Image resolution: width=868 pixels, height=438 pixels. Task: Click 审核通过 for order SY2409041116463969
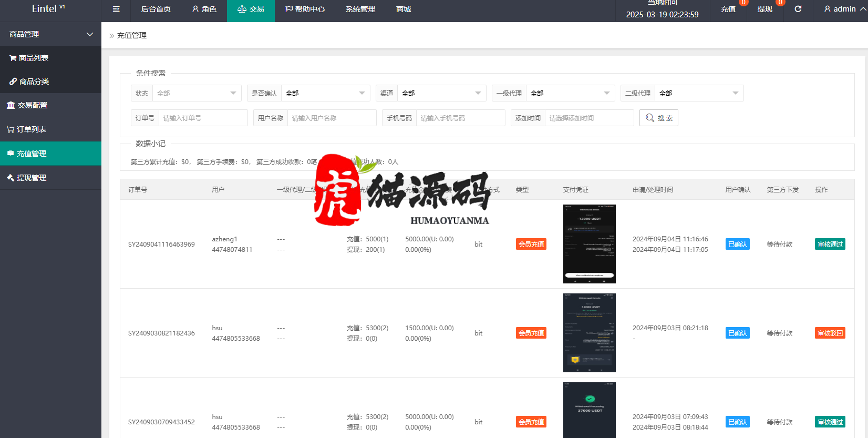click(830, 244)
